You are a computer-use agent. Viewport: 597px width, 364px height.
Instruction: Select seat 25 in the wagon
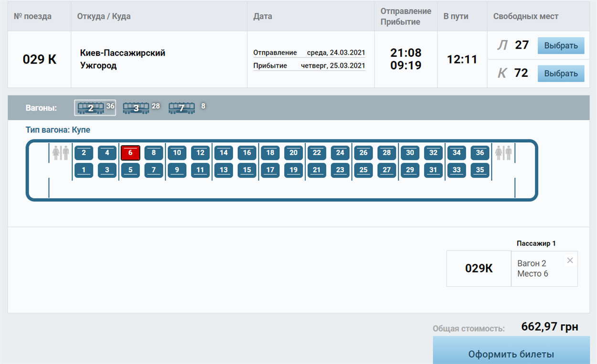pos(363,170)
